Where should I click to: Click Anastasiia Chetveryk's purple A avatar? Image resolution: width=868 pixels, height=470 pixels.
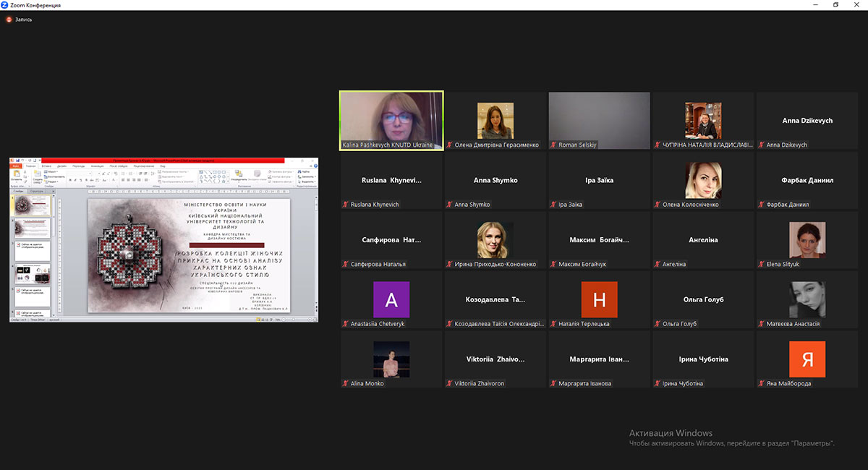pos(391,299)
